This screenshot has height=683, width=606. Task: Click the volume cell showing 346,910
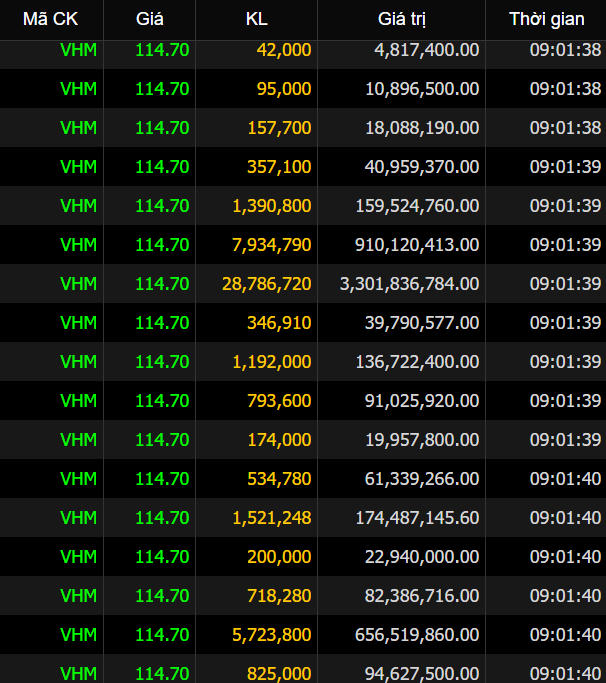pos(279,323)
